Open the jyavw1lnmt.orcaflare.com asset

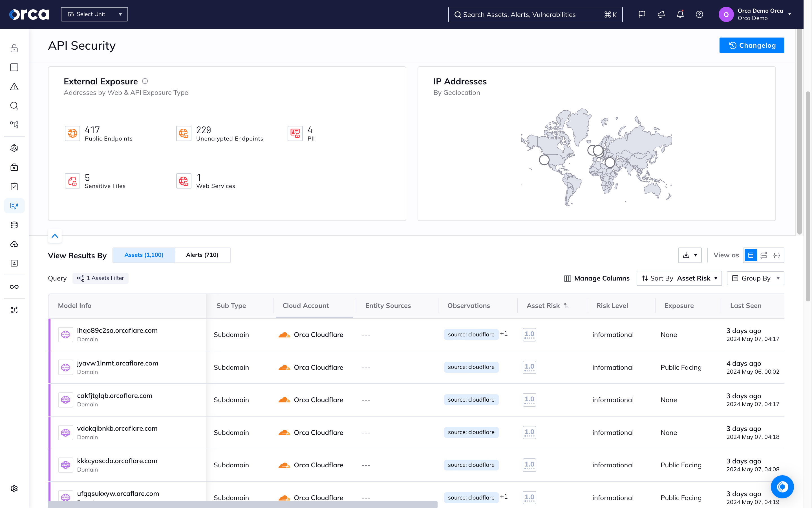(118, 363)
